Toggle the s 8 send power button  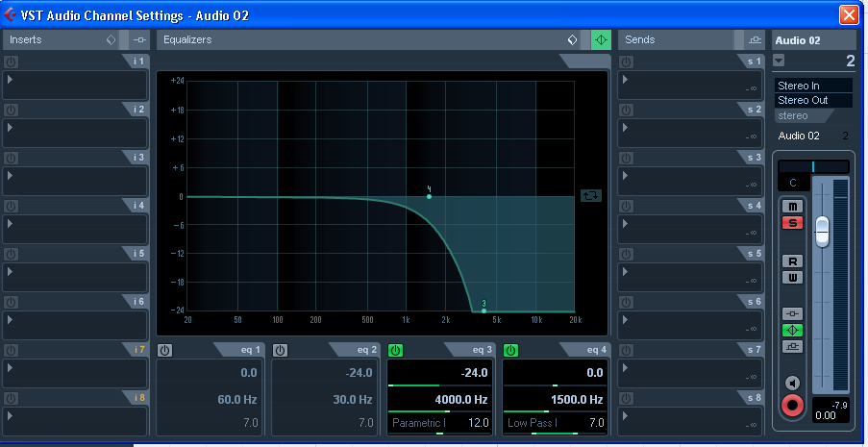[x=626, y=398]
